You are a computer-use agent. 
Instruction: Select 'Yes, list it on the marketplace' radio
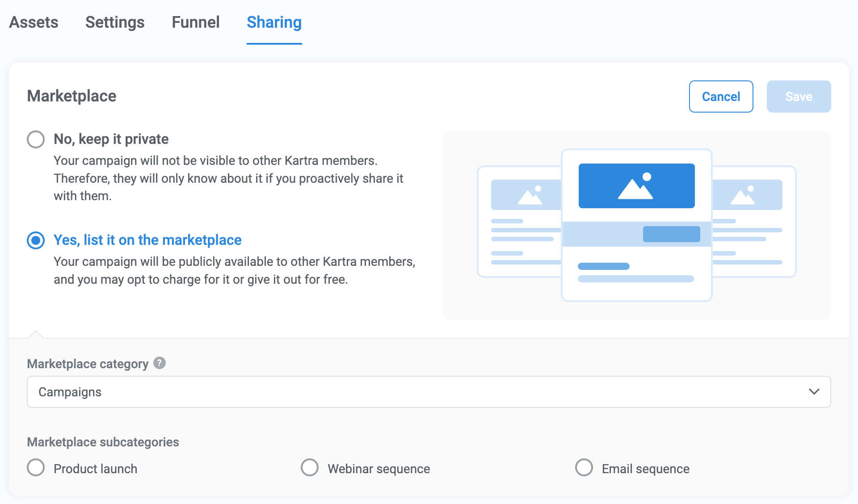(x=36, y=240)
